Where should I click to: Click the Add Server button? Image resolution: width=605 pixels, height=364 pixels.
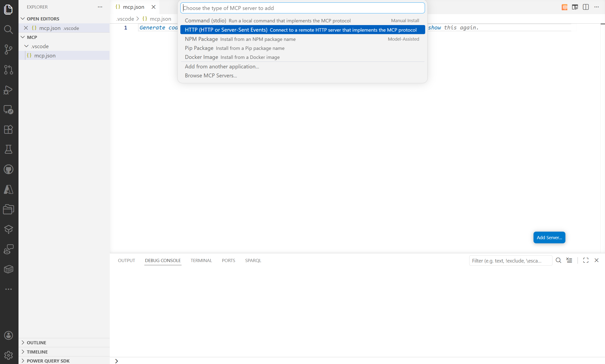click(x=549, y=237)
